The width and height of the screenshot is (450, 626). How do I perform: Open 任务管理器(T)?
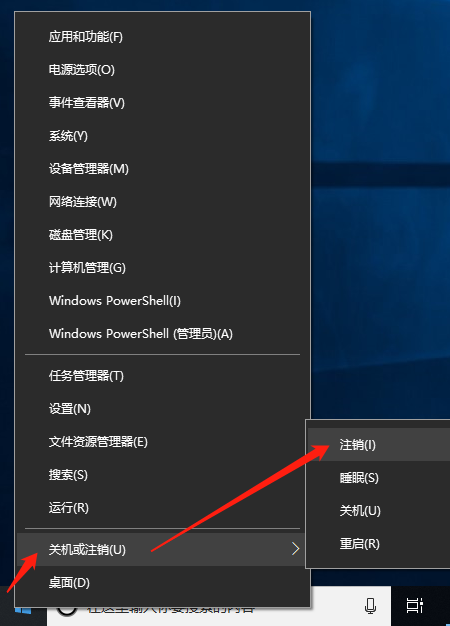tap(162, 376)
